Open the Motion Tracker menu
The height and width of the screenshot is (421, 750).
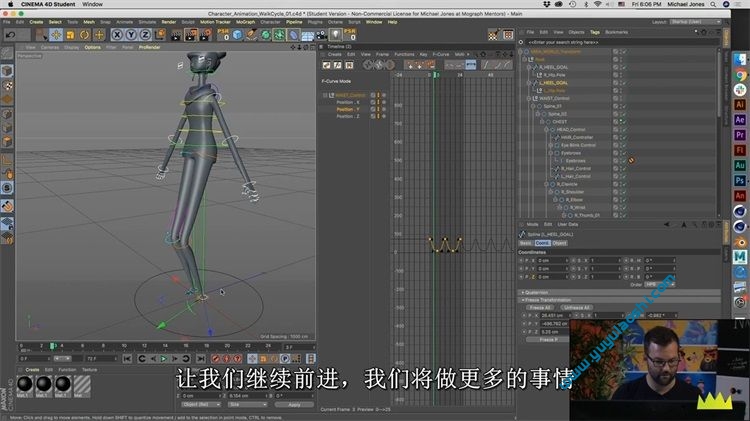click(215, 22)
